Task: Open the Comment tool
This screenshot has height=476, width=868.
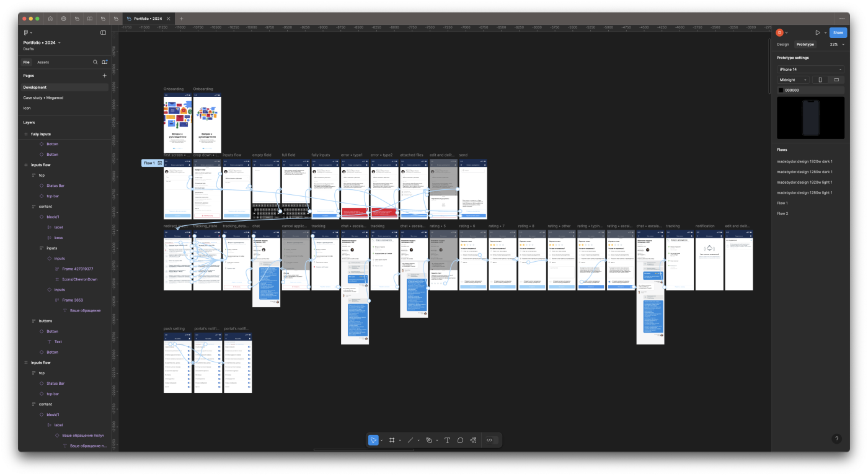Action: click(461, 440)
